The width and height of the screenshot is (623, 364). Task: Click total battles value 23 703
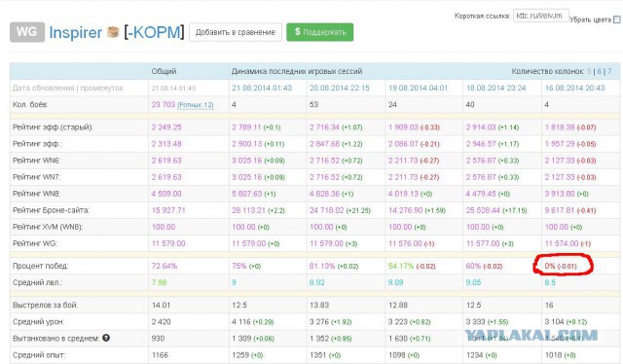(x=164, y=104)
